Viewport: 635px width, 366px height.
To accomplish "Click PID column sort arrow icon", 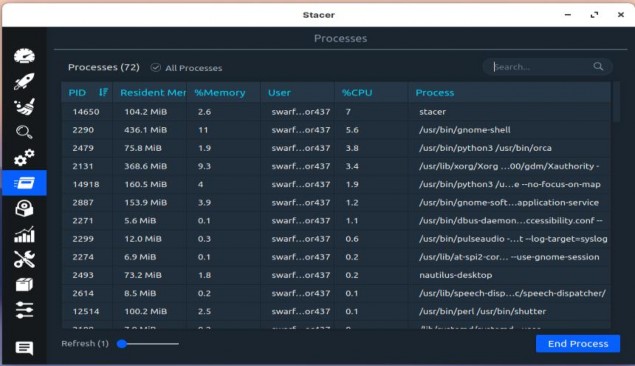I will 103,92.
